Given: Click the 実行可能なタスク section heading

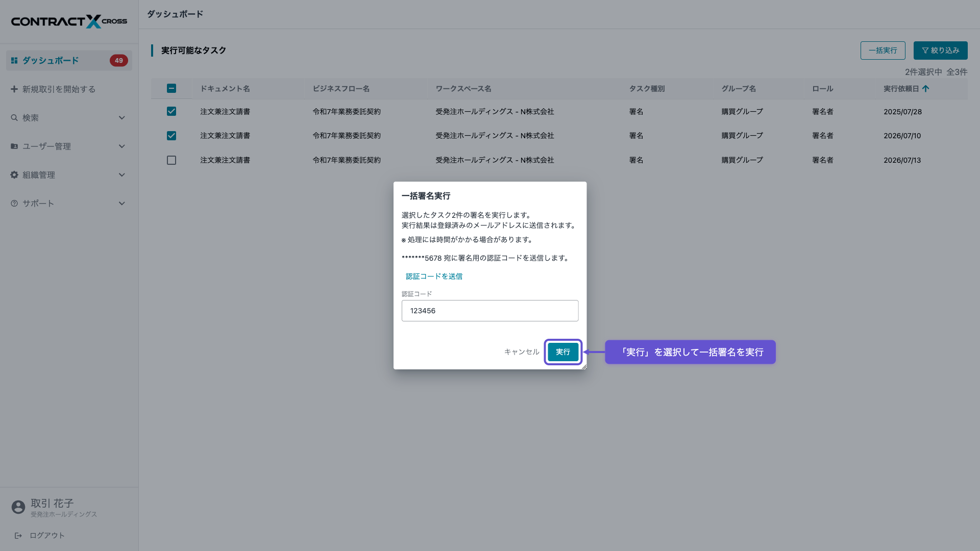Looking at the screenshot, I should (193, 51).
